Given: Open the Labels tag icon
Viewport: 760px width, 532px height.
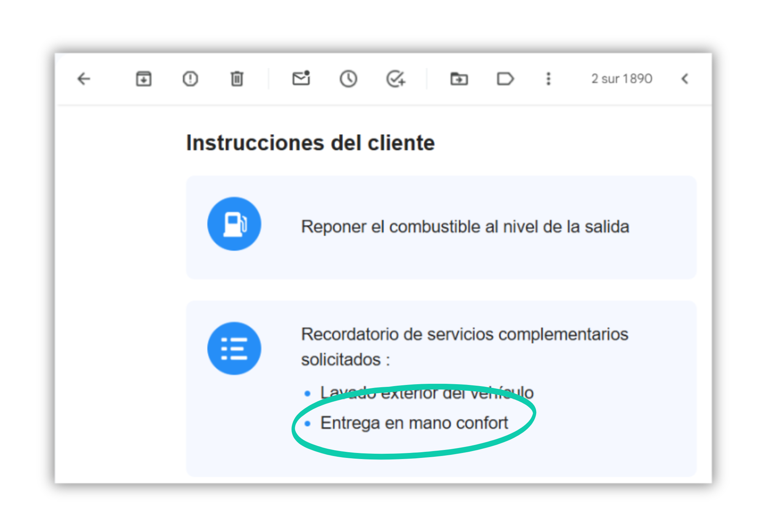Looking at the screenshot, I should 505,79.
